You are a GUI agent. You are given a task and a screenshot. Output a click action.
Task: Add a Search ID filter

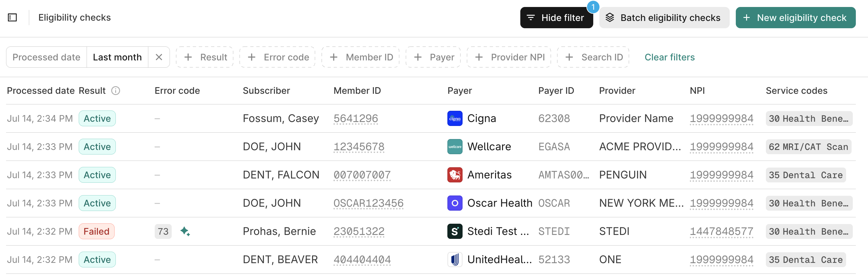pos(593,57)
